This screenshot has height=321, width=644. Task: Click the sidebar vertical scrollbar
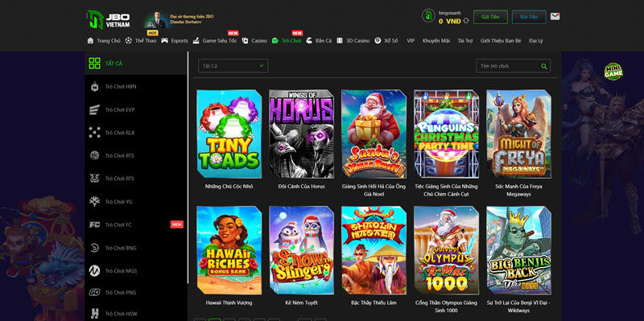tap(188, 167)
